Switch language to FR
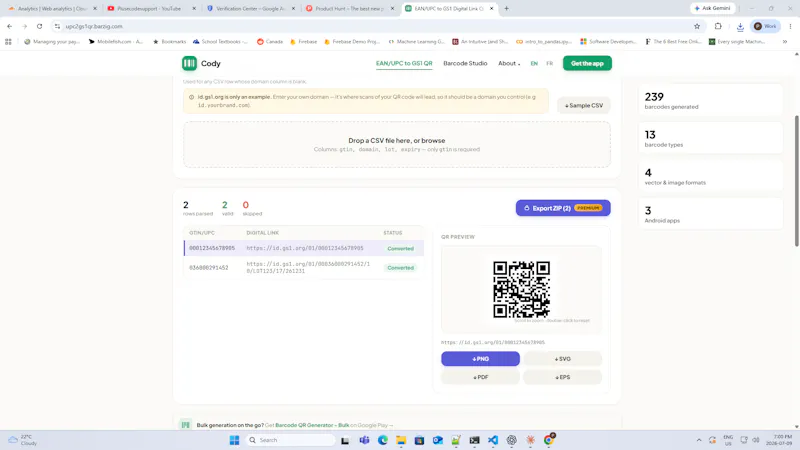The width and height of the screenshot is (800, 450). tap(549, 63)
